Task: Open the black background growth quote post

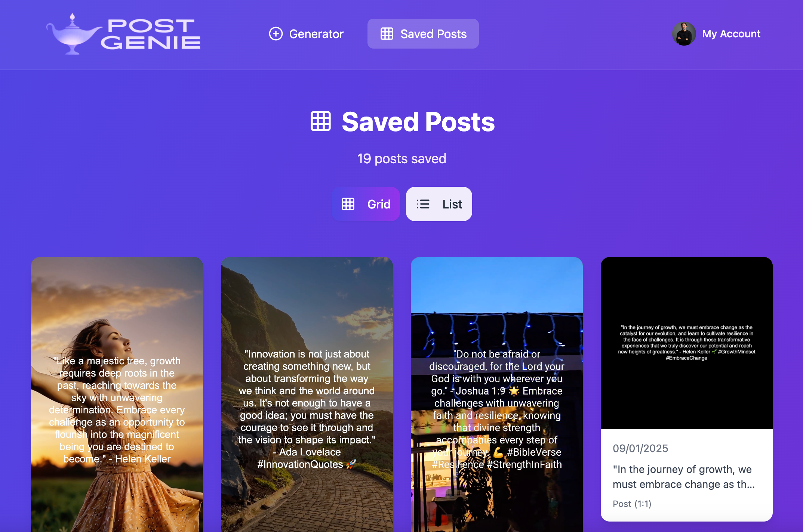Action: [687, 343]
